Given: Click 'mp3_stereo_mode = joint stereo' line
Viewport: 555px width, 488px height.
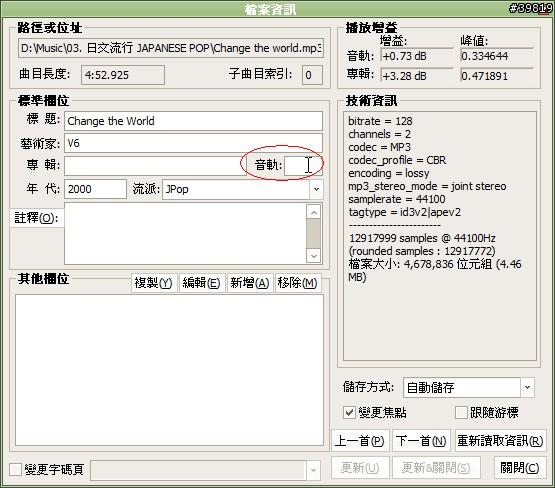Looking at the screenshot, I should (x=427, y=186).
